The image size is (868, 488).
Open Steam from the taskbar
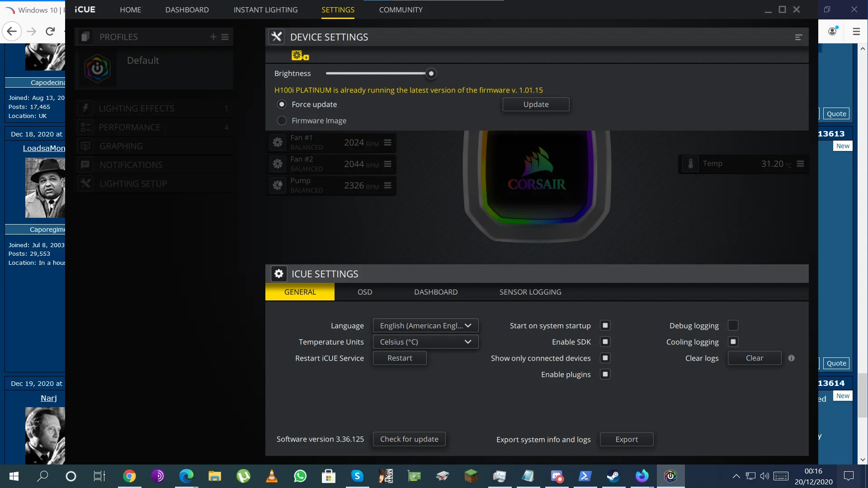[613, 476]
